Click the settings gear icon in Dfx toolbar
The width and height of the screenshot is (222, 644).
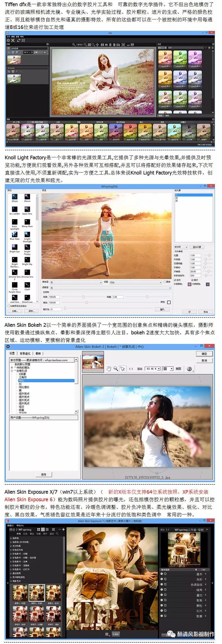click(x=8, y=40)
